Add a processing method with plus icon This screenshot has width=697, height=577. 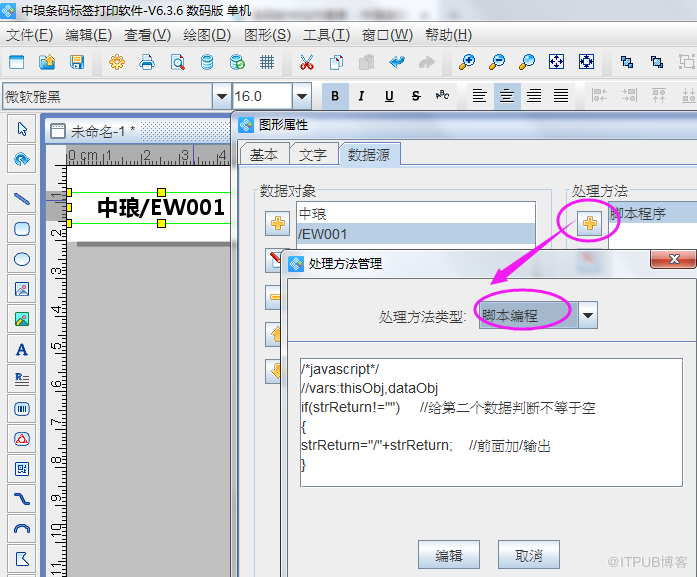click(590, 223)
